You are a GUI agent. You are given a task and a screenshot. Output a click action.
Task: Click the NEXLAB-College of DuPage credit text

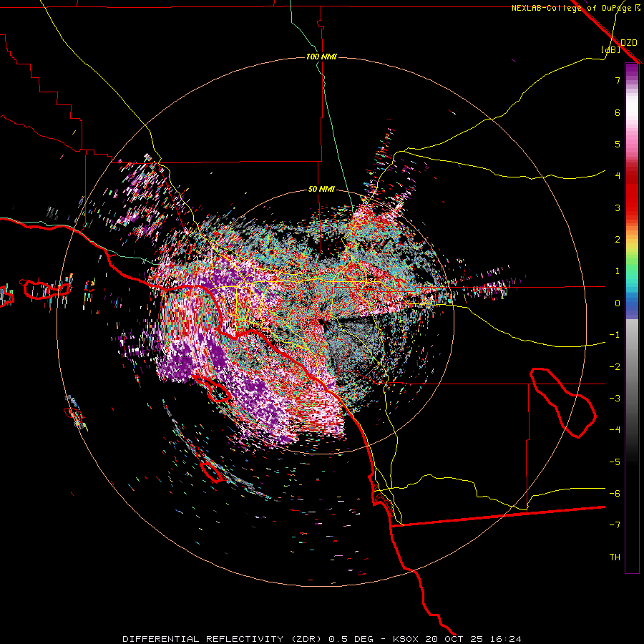click(x=575, y=8)
